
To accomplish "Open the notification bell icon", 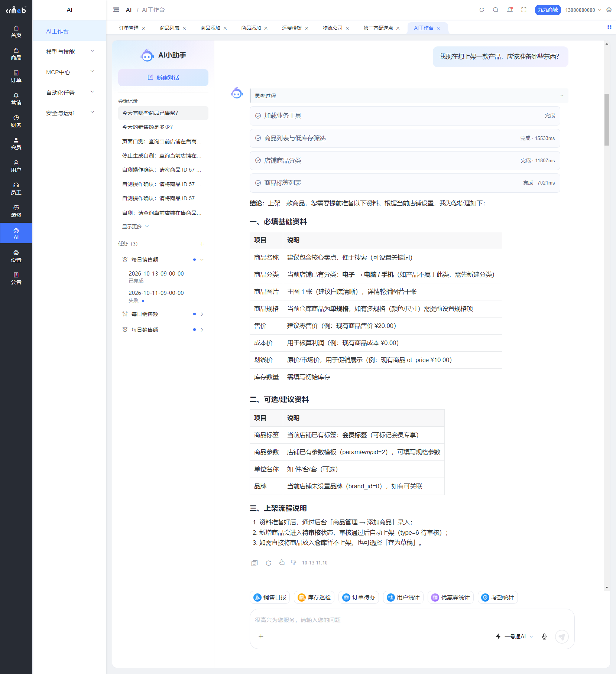I will click(510, 10).
